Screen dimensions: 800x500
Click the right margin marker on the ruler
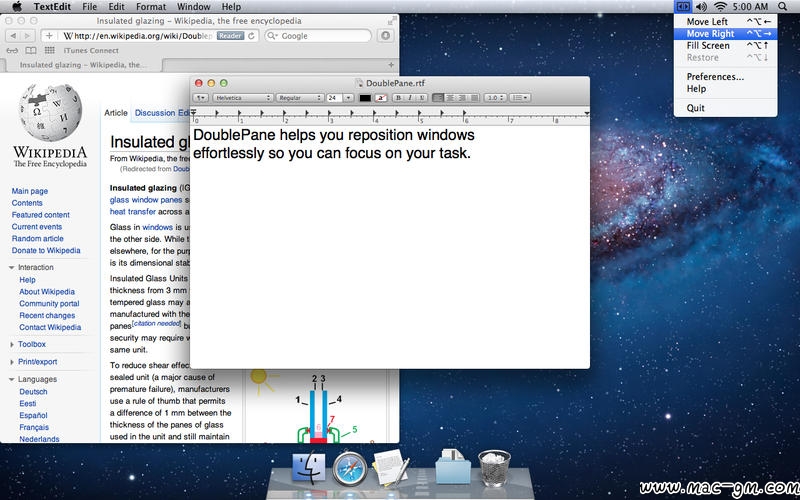[587, 113]
